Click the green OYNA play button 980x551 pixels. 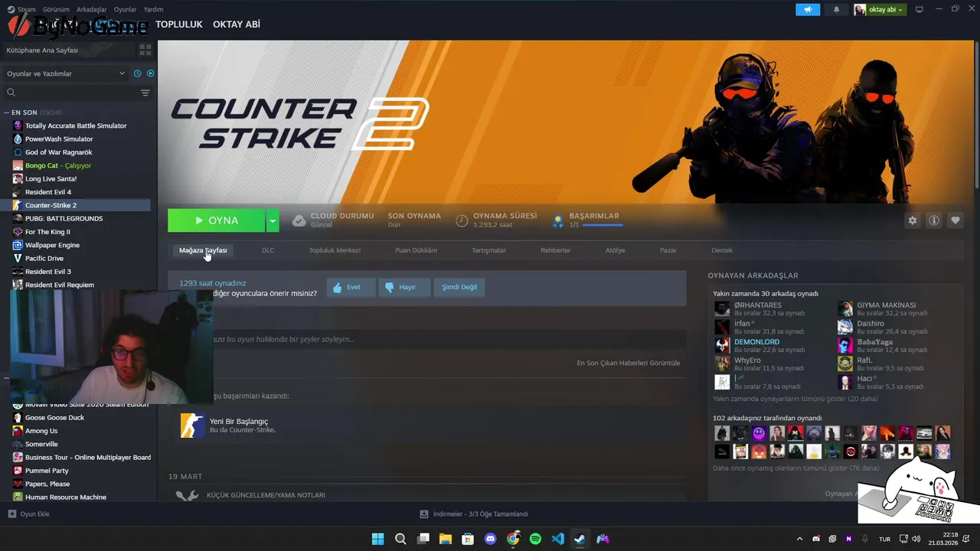[x=217, y=220]
